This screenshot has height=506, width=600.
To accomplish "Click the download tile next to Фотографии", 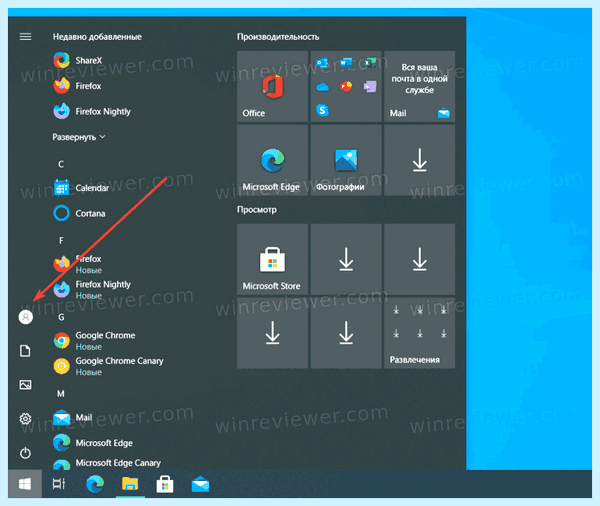I will pos(419,160).
